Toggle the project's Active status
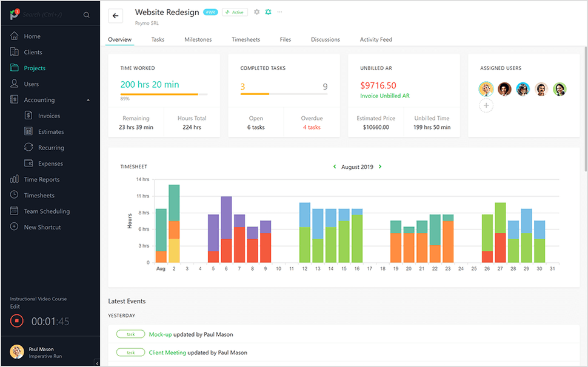This screenshot has width=588, height=367. tap(235, 12)
